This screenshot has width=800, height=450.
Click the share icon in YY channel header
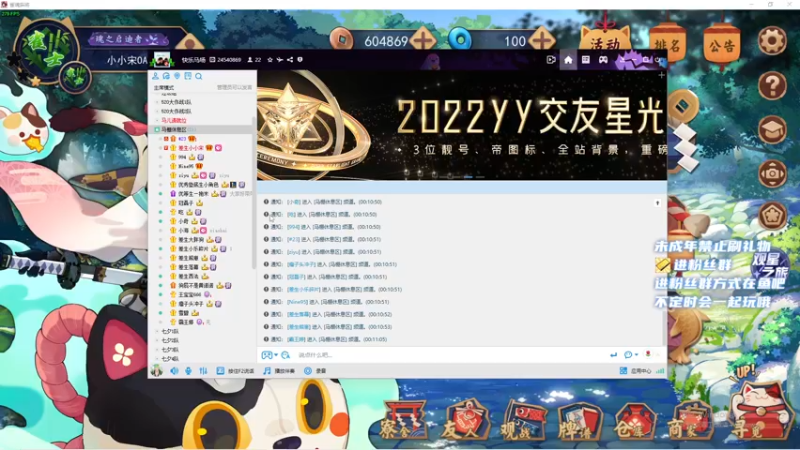(x=290, y=60)
